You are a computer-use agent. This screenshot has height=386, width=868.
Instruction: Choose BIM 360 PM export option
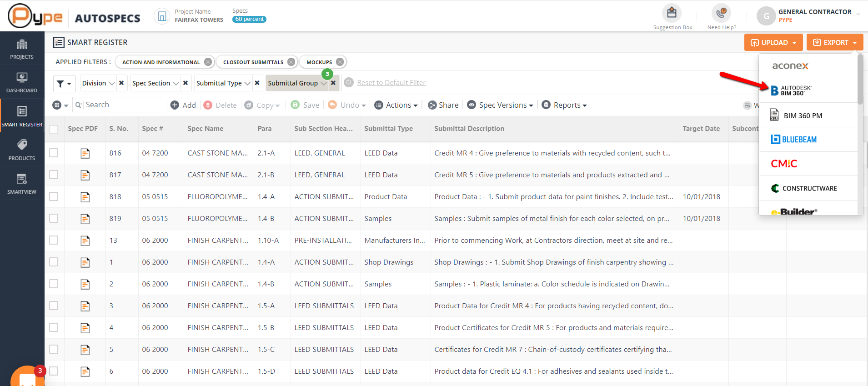point(808,115)
